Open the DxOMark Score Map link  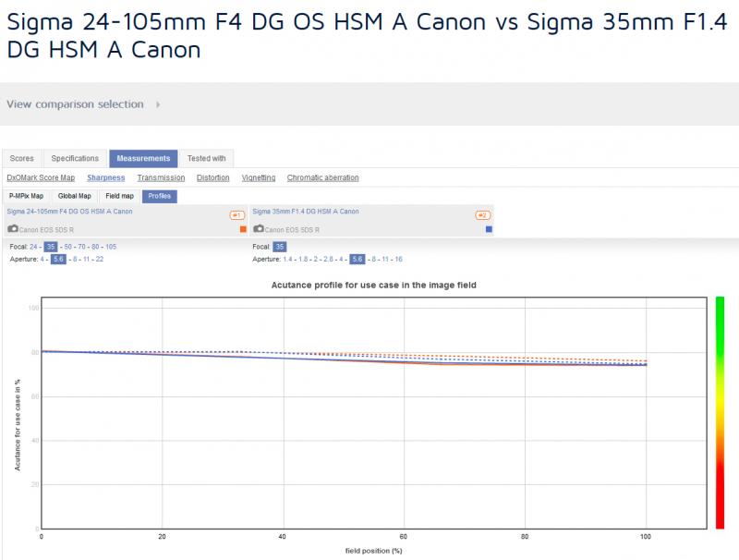[x=41, y=177]
